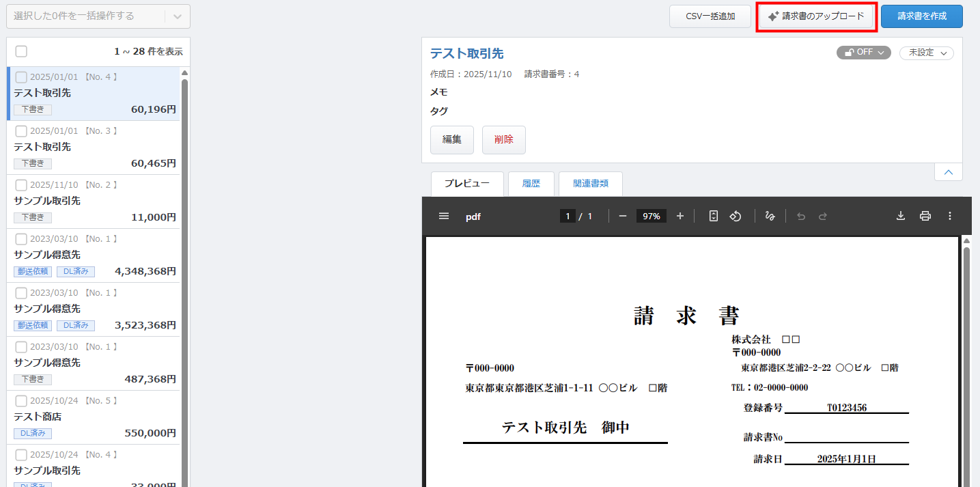The height and width of the screenshot is (487, 980).
Task: Collapse the invoice details panel with chevron
Action: click(x=948, y=172)
